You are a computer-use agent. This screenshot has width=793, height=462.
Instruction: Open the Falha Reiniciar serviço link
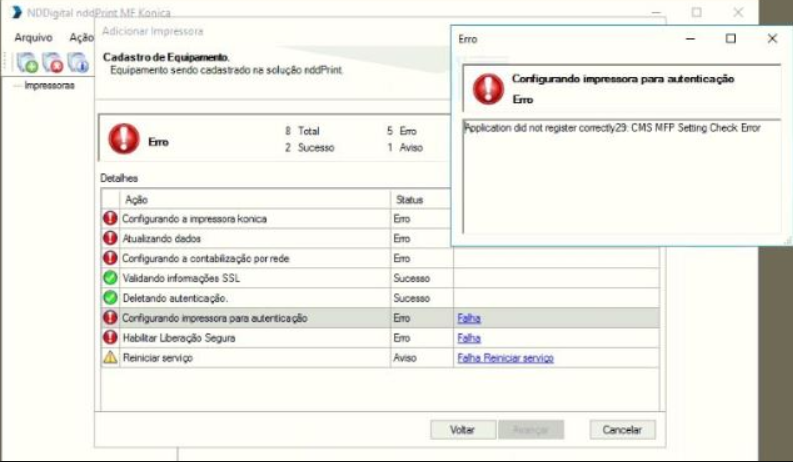coord(505,358)
